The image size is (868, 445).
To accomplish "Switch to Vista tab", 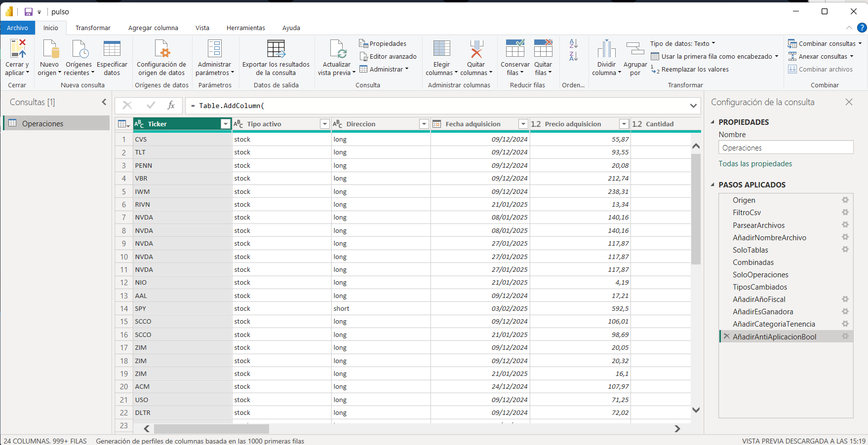I will click(202, 28).
